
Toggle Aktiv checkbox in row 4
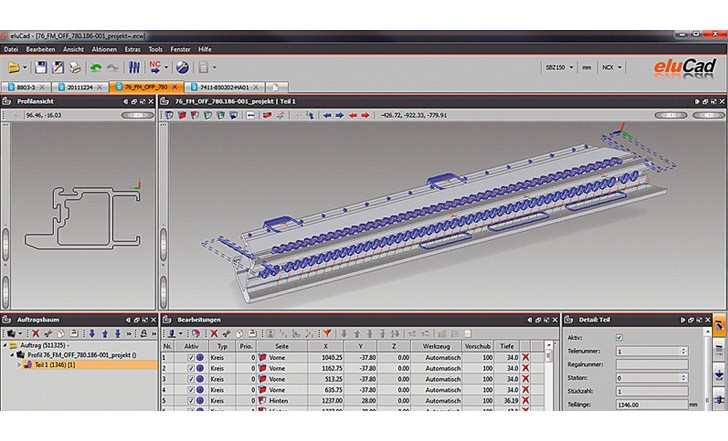(x=191, y=390)
